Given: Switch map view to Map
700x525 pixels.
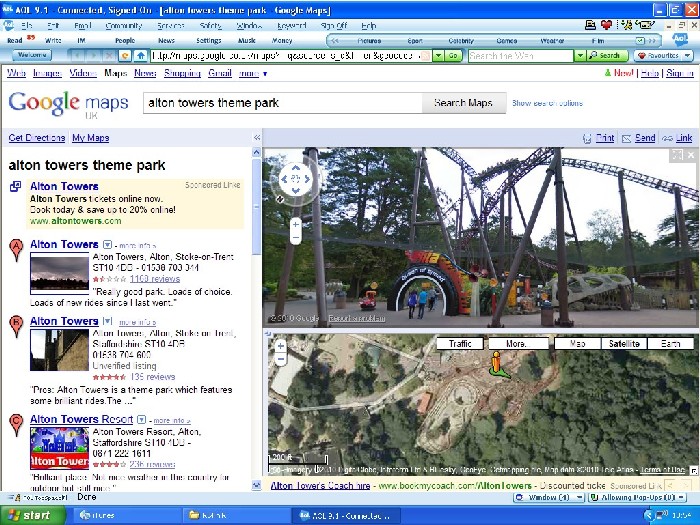Looking at the screenshot, I should point(577,343).
